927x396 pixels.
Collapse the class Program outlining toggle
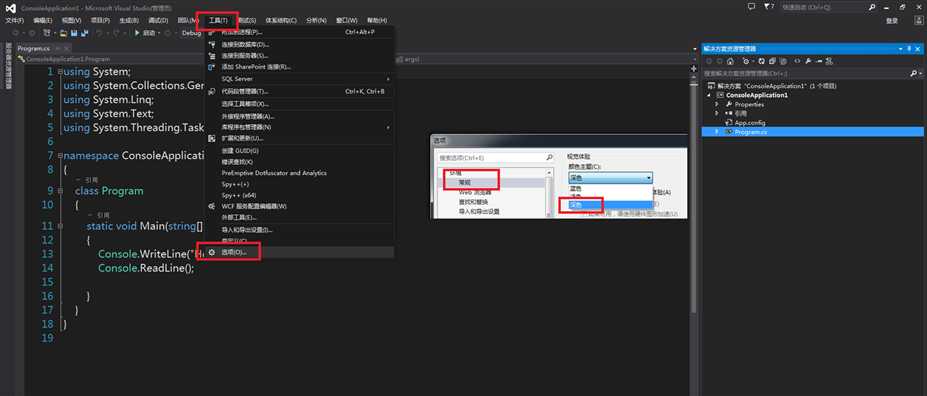60,191
